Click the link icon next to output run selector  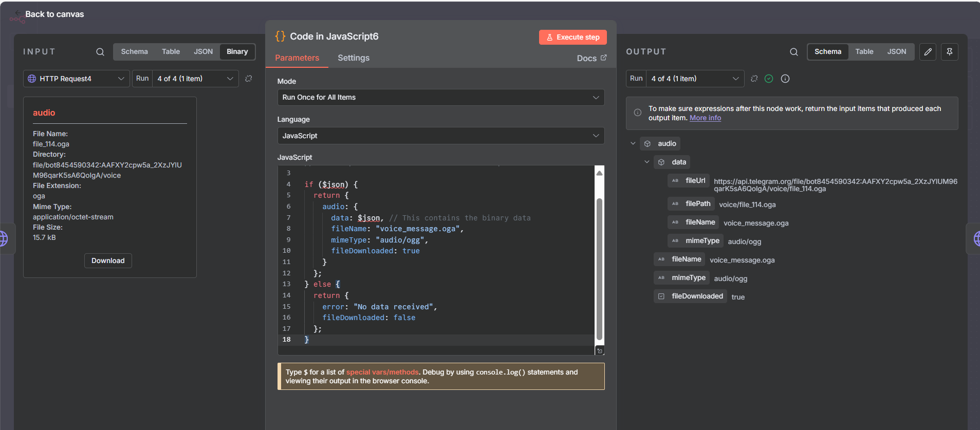click(754, 79)
